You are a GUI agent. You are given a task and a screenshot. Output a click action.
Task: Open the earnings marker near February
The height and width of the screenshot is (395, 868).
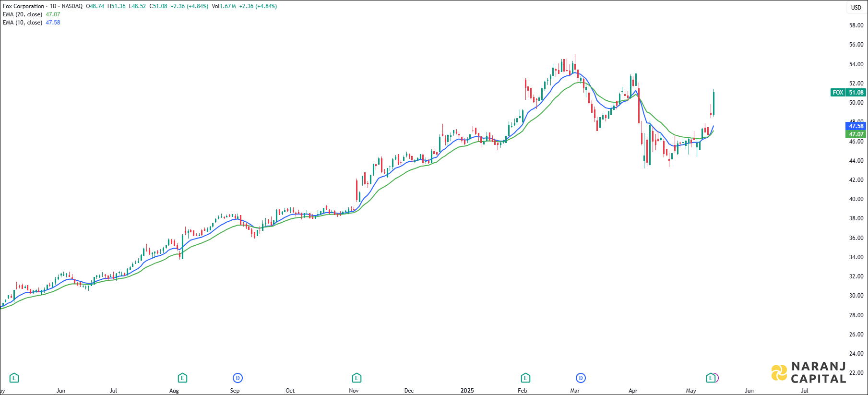click(525, 378)
